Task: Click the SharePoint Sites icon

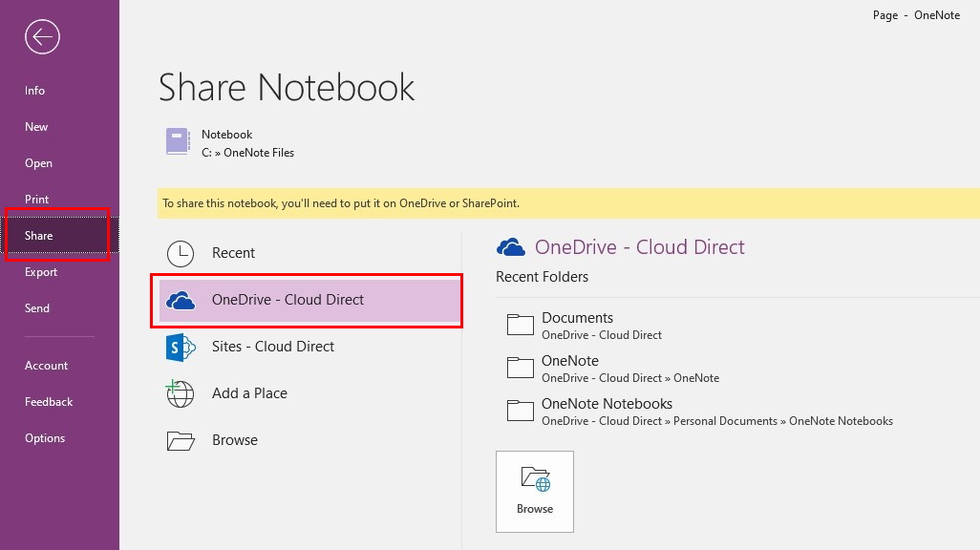Action: click(x=181, y=347)
